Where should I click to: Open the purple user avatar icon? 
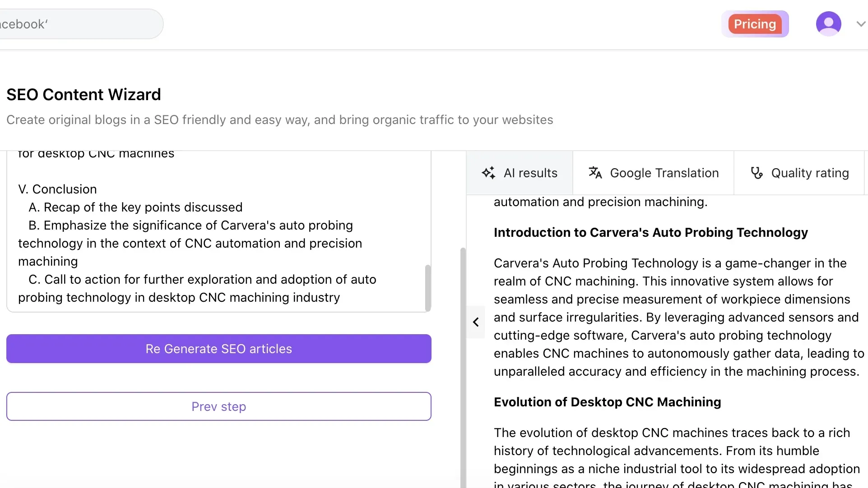[828, 24]
